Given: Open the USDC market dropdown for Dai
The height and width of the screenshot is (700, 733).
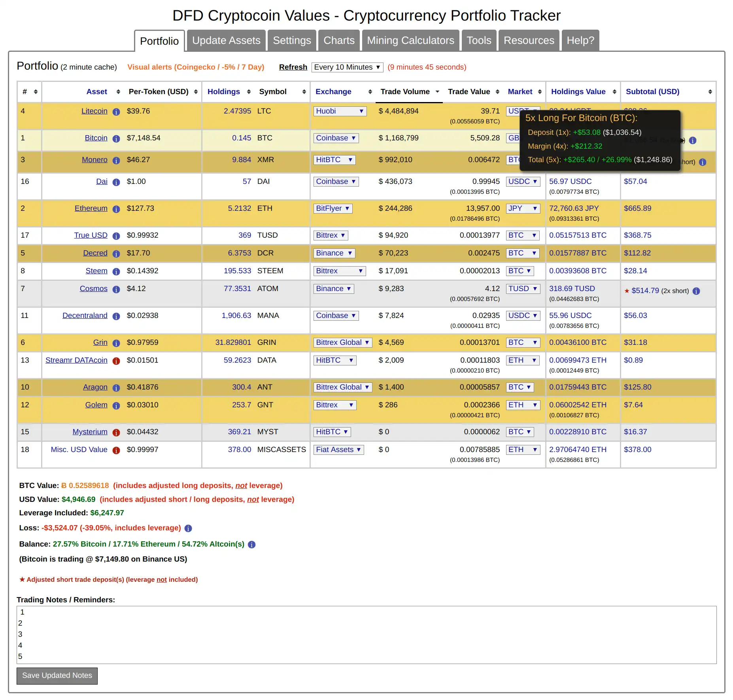Looking at the screenshot, I should tap(523, 182).
